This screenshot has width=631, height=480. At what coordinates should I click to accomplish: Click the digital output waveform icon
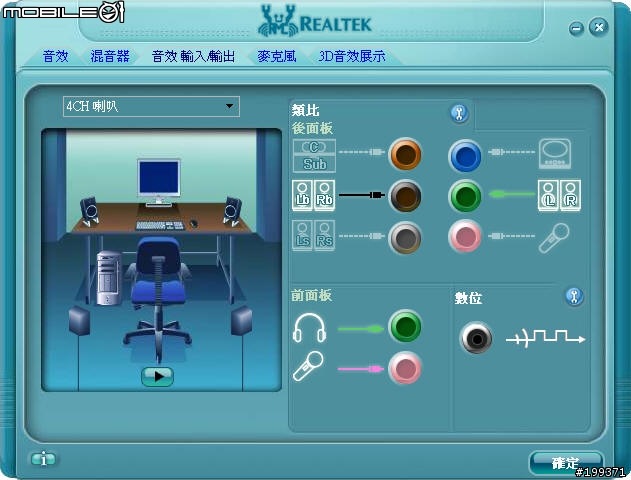(x=545, y=338)
